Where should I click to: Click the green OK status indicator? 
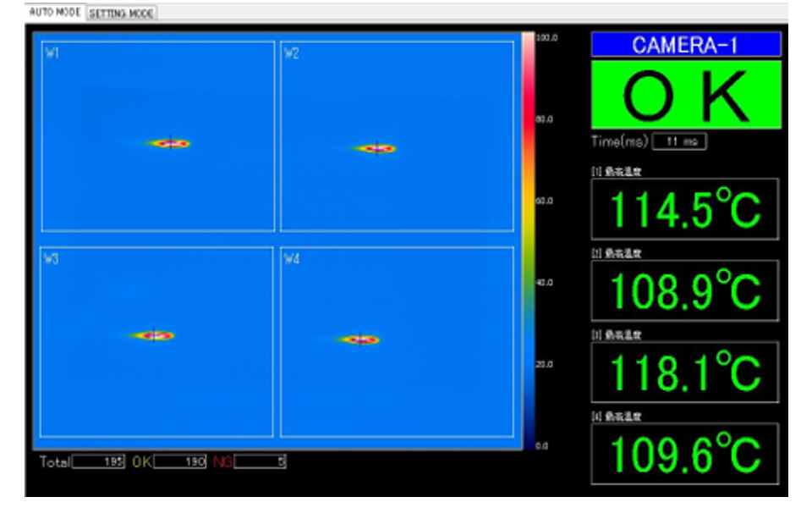point(685,95)
